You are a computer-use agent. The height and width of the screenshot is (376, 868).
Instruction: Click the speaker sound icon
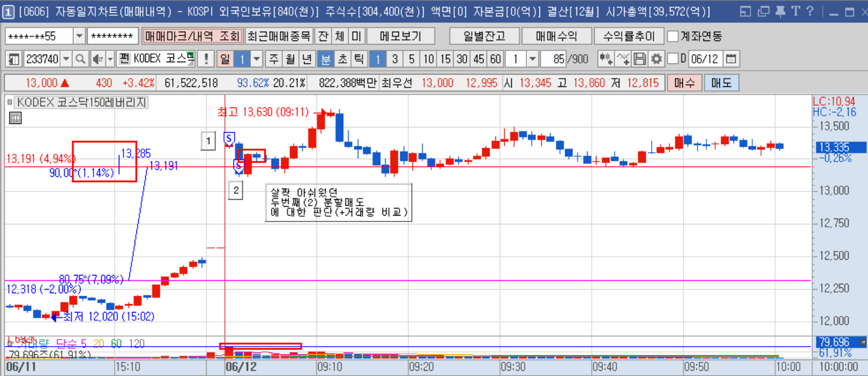pyautogui.click(x=97, y=59)
